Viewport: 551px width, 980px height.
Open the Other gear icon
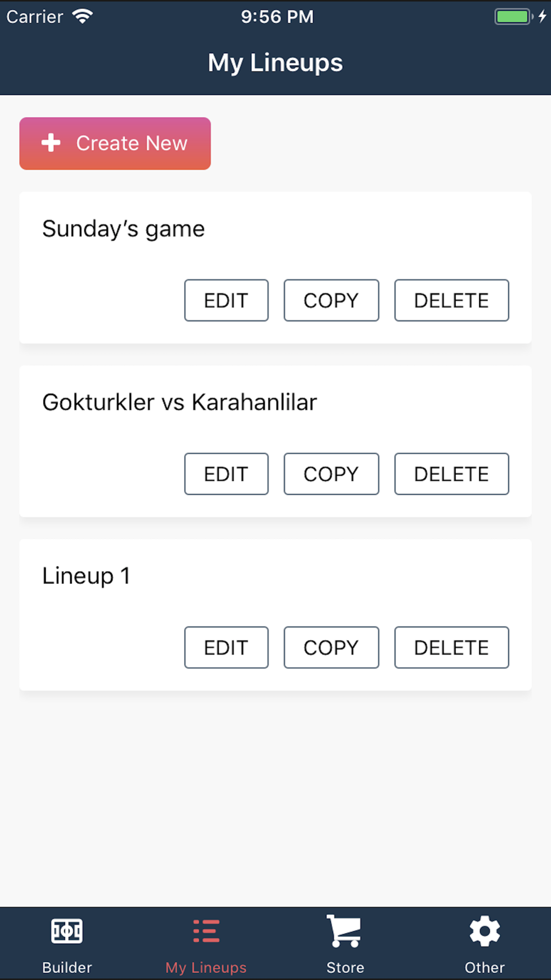(x=485, y=931)
